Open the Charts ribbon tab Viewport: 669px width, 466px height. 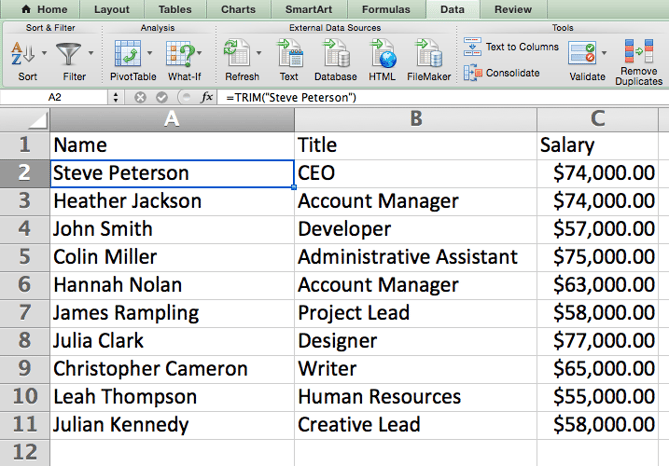(237, 9)
